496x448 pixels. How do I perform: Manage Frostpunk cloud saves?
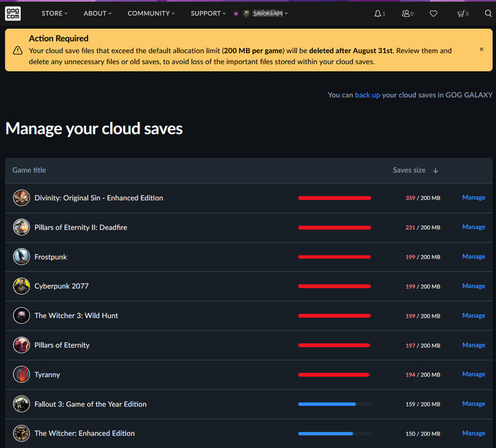pos(474,256)
